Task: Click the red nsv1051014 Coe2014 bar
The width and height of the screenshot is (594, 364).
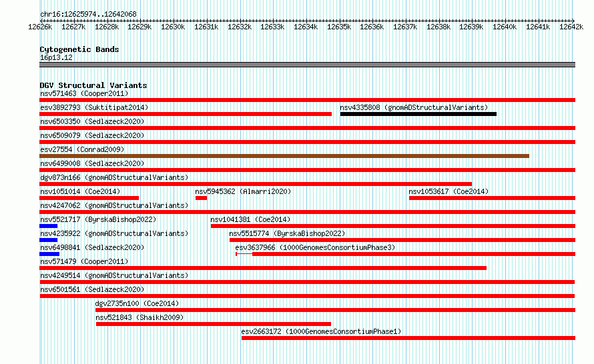Action: (89, 198)
